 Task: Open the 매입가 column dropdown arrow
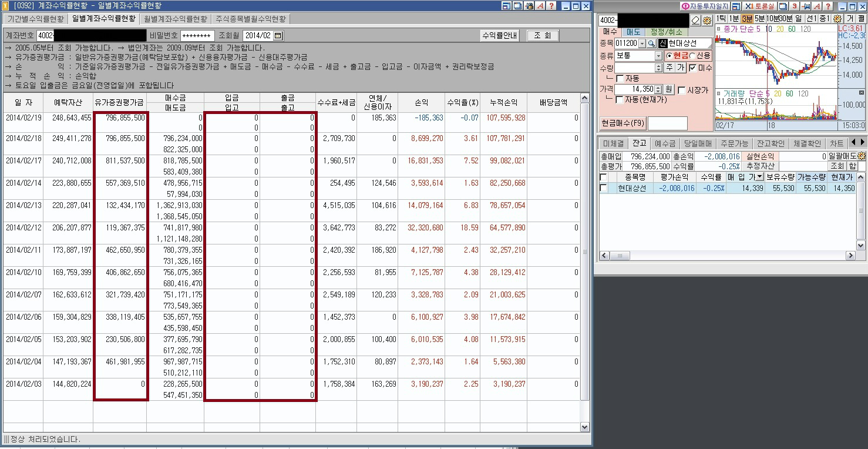760,177
